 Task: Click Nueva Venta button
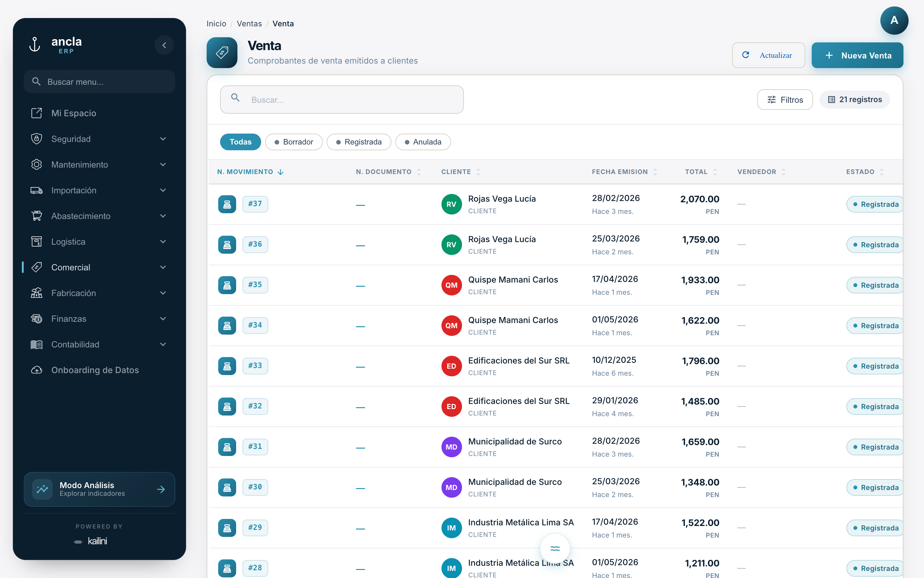pos(857,56)
